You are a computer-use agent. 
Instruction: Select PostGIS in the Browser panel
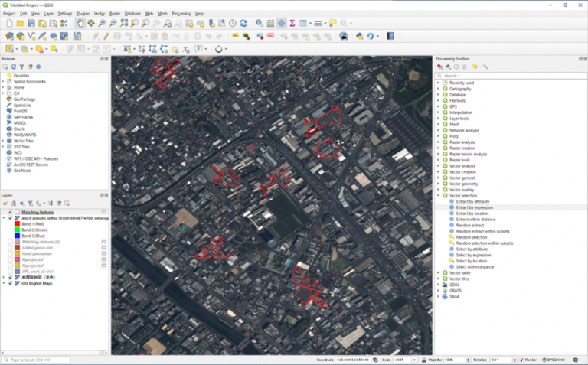point(20,111)
